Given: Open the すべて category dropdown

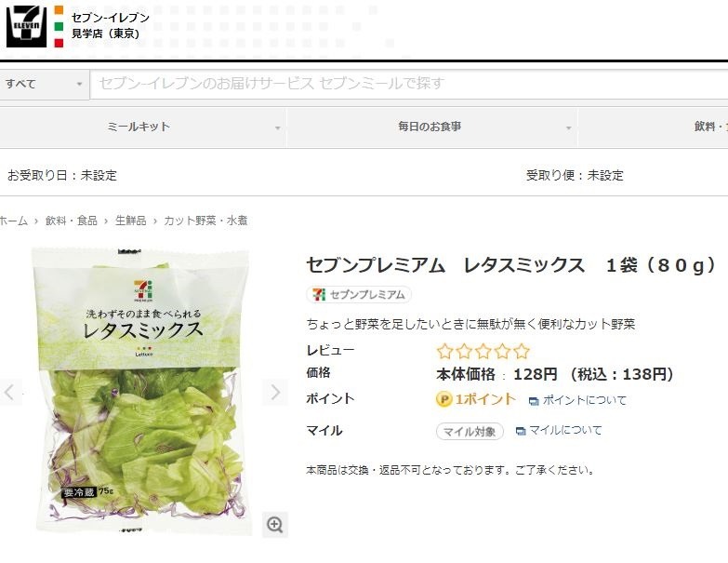Looking at the screenshot, I should point(44,84).
